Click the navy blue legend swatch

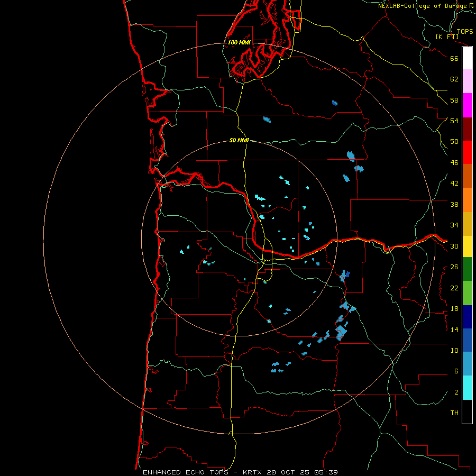pyautogui.click(x=467, y=317)
